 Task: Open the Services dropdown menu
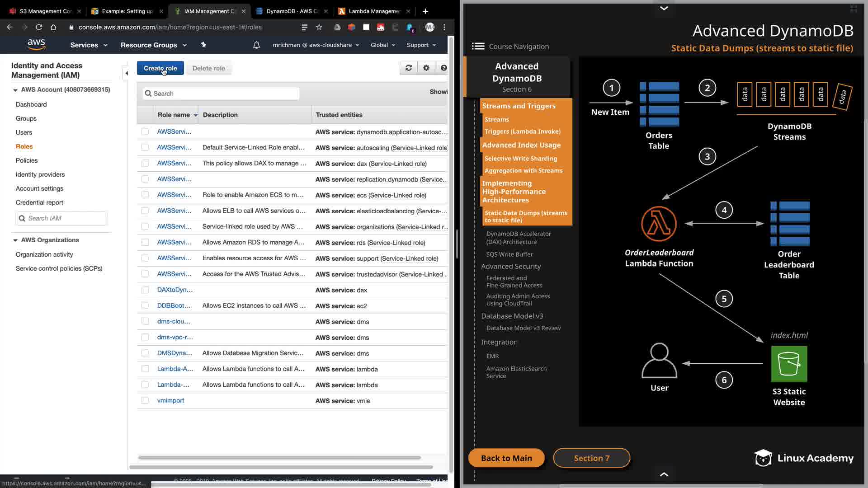pos(89,45)
